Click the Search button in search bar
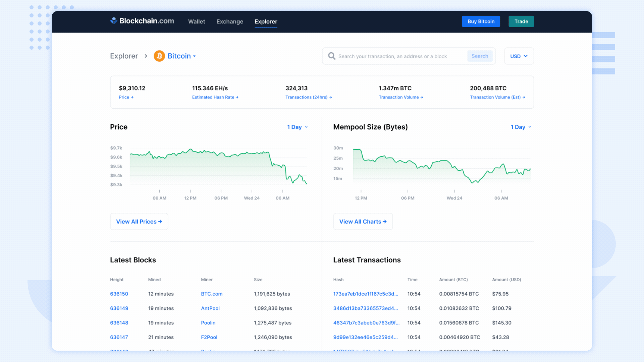Viewport: 644px width, 362px height. (x=480, y=56)
